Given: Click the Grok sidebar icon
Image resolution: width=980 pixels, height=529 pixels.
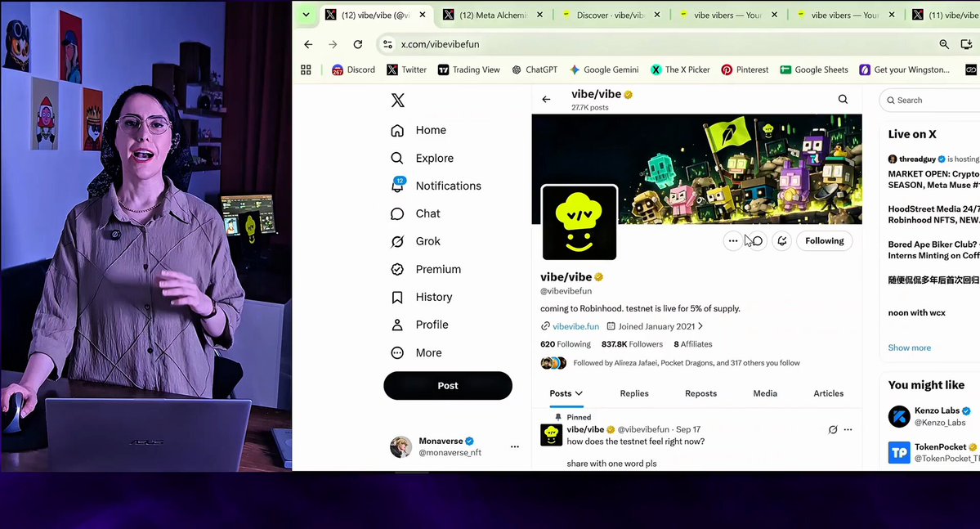Looking at the screenshot, I should (397, 241).
